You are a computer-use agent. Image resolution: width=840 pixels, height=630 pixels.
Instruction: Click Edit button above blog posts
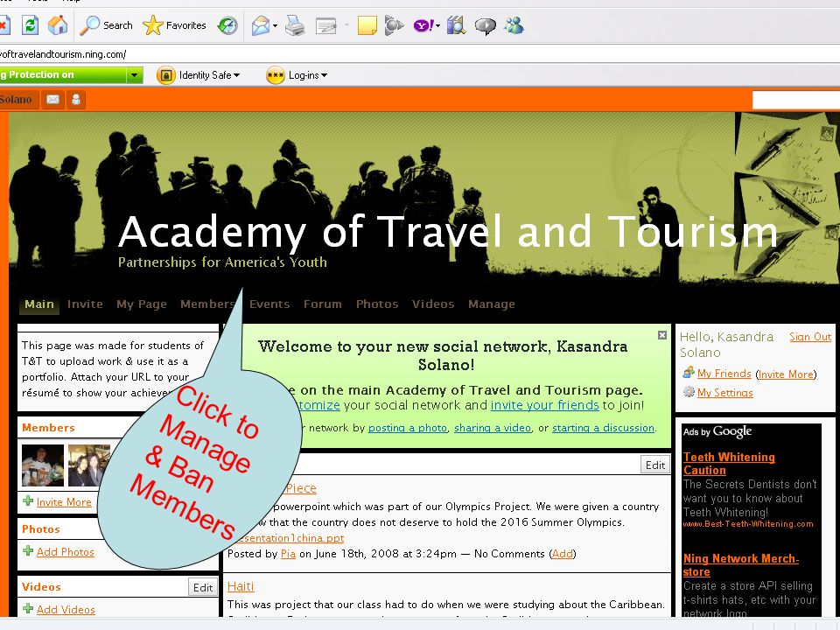655,465
